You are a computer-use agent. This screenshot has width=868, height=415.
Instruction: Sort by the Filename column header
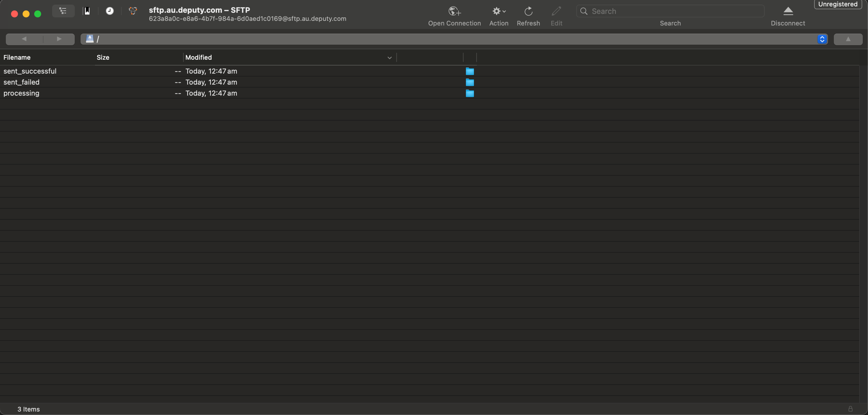click(17, 58)
